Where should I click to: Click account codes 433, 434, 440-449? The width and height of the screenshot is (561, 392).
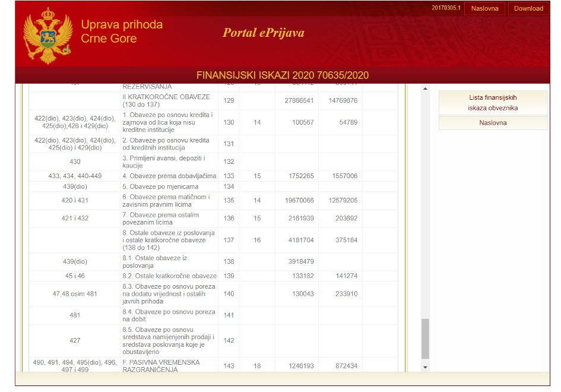tap(75, 176)
